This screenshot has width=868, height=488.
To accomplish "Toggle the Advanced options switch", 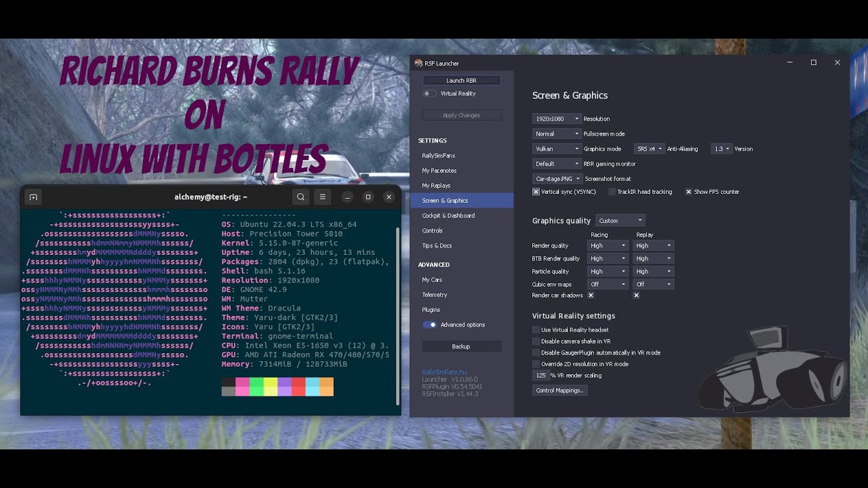I will click(429, 325).
